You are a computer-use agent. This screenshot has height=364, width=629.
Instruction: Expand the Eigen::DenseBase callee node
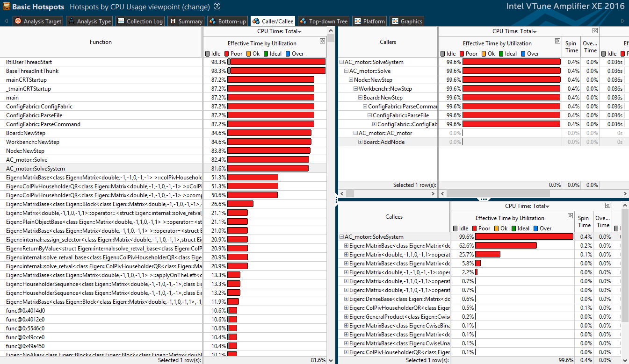coord(346,299)
